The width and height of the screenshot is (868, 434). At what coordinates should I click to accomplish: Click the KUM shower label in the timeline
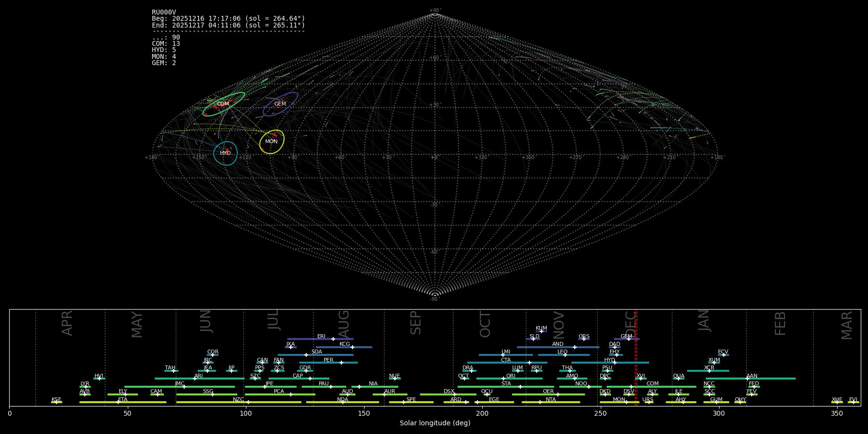pos(542,328)
